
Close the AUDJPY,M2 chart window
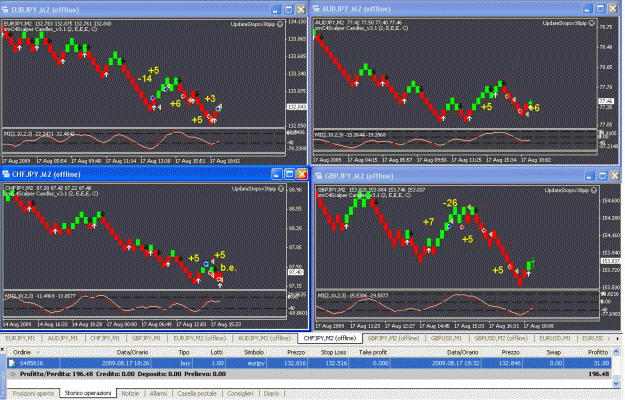pyautogui.click(x=613, y=8)
